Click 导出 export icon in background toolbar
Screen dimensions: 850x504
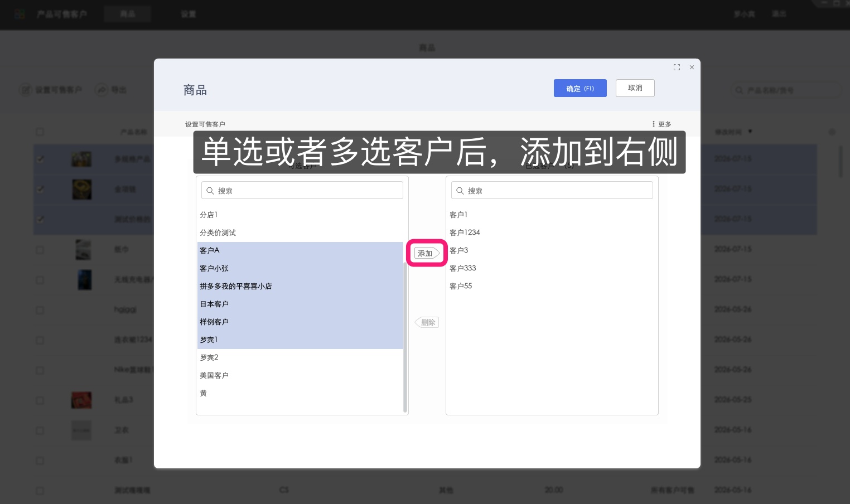click(x=102, y=90)
